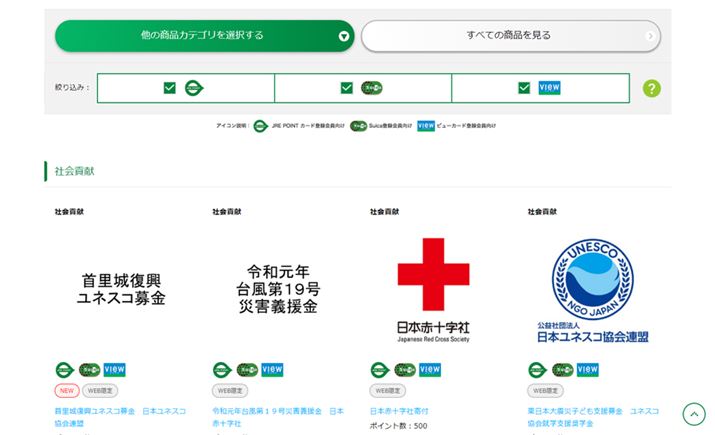Viewport: 715px width, 435px height.
Task: Click the ポイント数：500 text
Action: click(x=399, y=426)
